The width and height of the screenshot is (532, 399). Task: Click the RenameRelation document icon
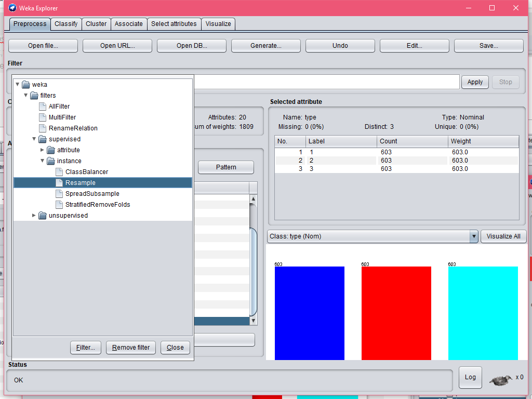coord(43,128)
